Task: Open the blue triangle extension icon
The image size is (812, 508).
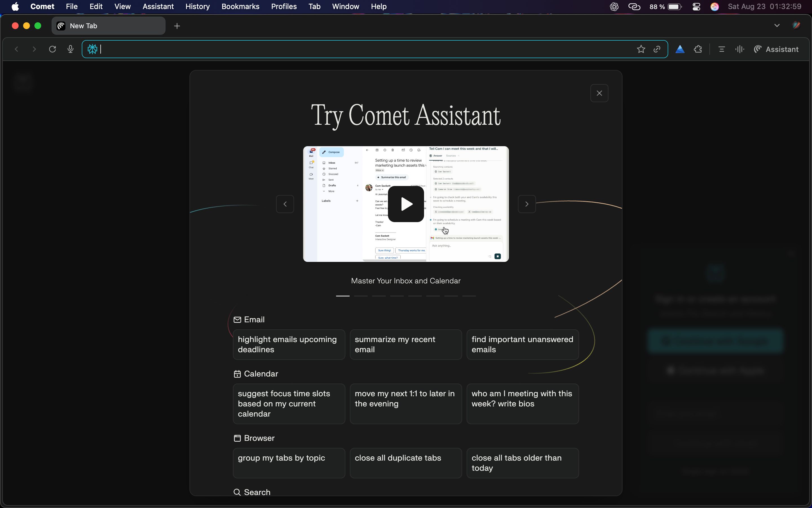Action: pos(680,49)
